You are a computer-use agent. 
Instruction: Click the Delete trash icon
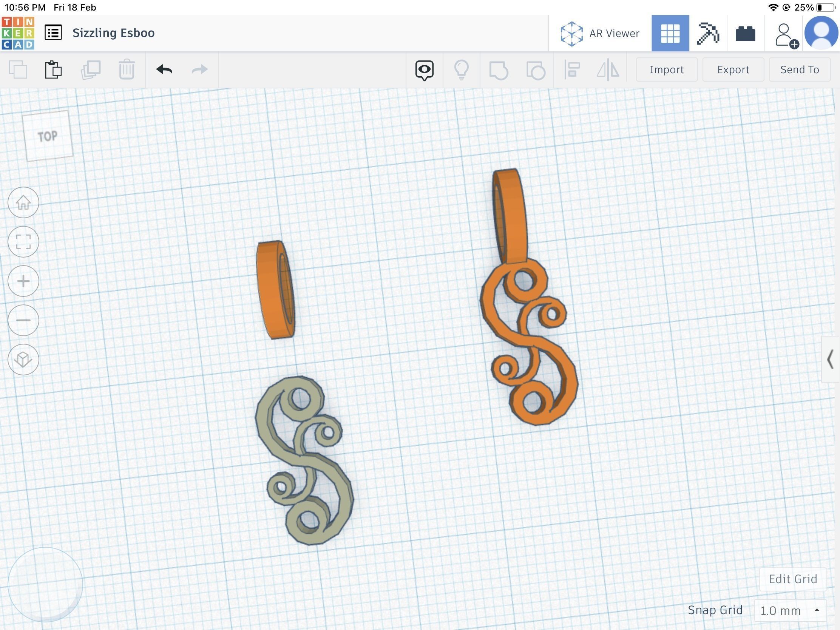(x=127, y=69)
